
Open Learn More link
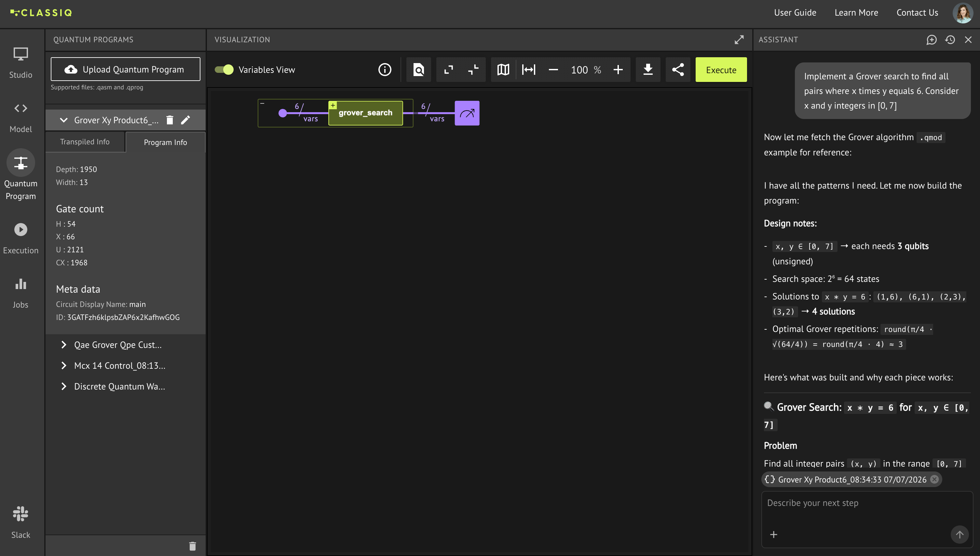coord(856,13)
